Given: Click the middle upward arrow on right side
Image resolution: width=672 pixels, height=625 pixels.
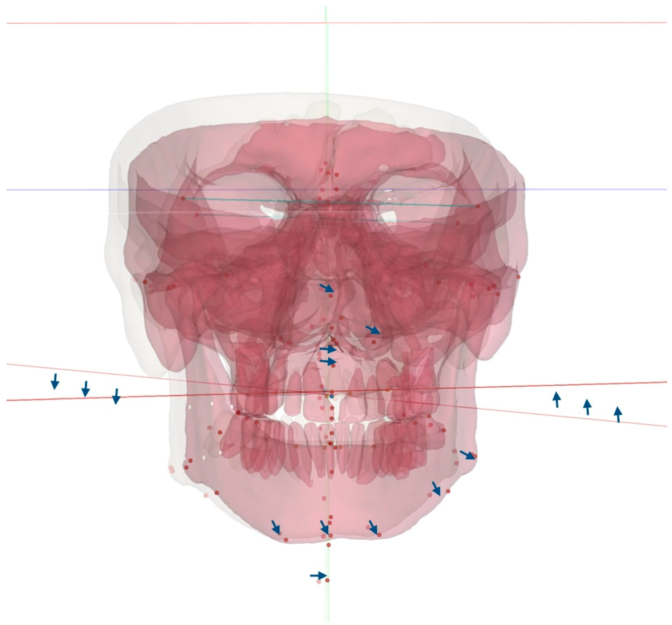Looking at the screenshot, I should 587,407.
